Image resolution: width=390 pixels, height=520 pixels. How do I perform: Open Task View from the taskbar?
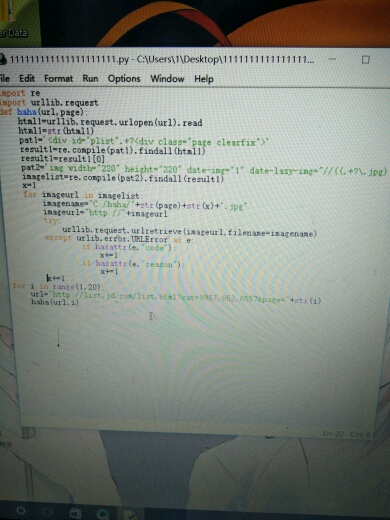click(47, 511)
